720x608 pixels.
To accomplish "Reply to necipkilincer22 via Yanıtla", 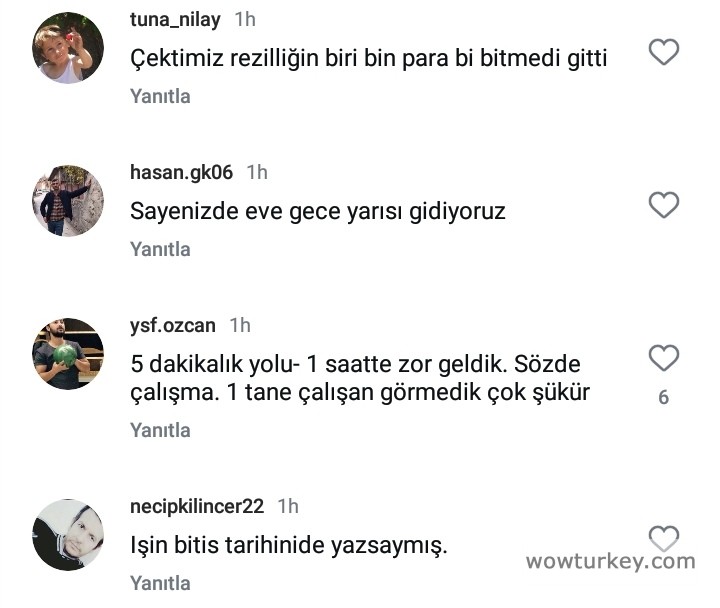I will [x=160, y=583].
